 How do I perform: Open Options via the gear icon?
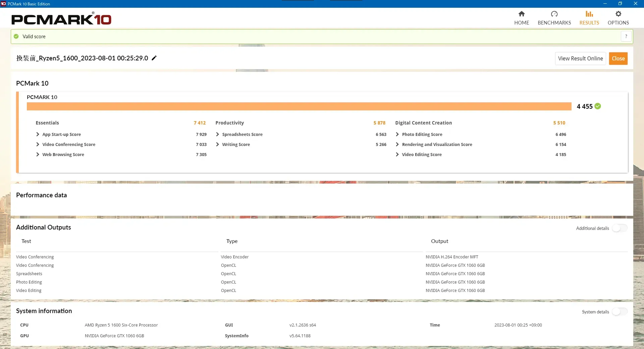pyautogui.click(x=618, y=14)
